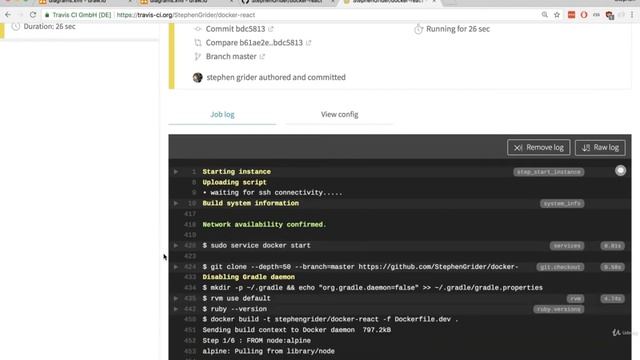Click the Raw log button

coord(600,147)
